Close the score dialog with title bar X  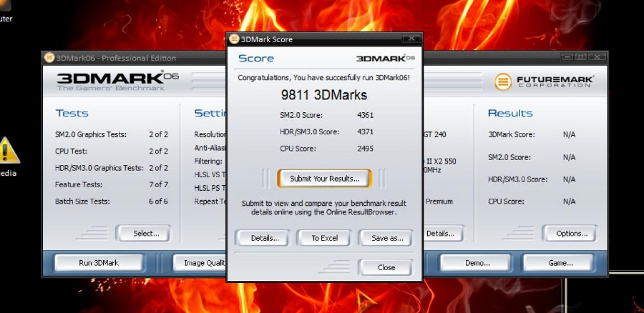point(412,39)
